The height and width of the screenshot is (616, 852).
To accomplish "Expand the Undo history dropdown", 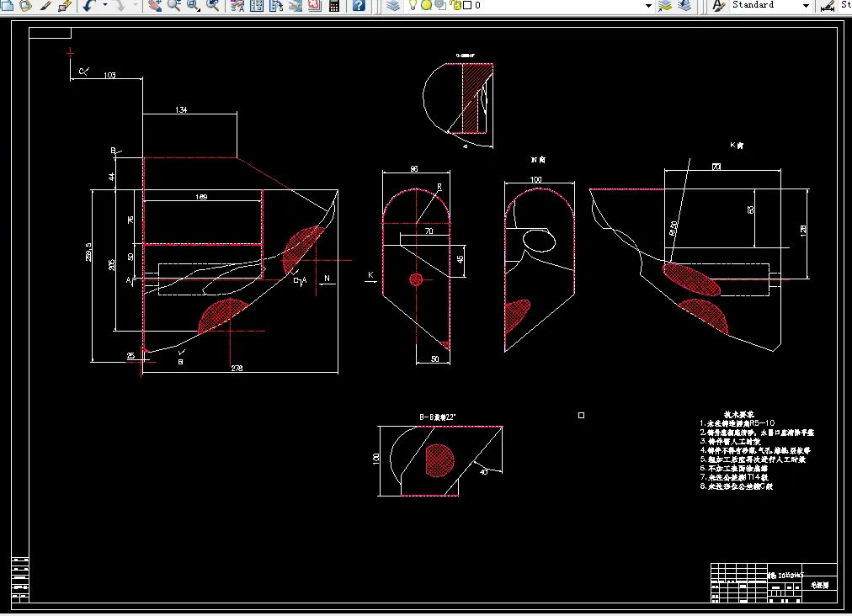I will coord(105,5).
